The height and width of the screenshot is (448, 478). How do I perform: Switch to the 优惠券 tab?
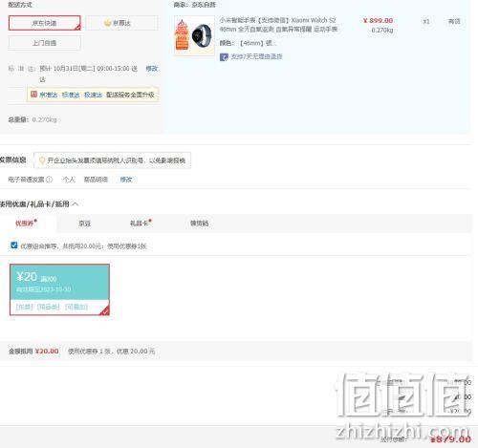[26, 223]
